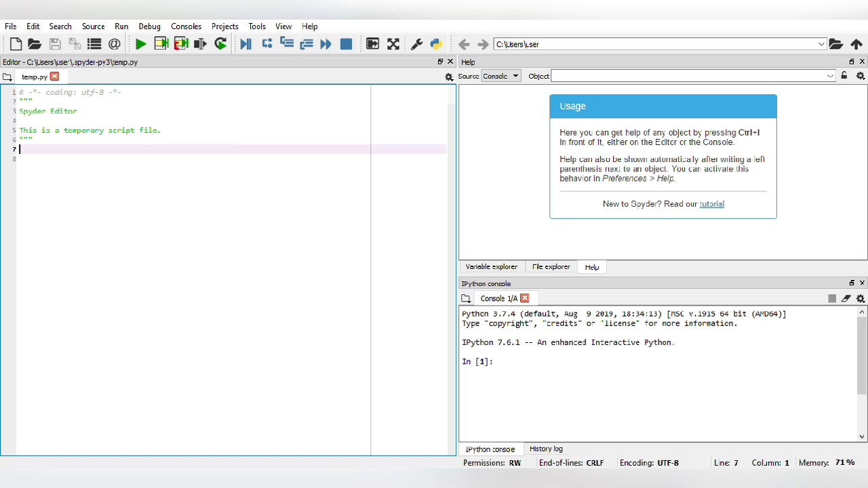Viewport: 868px width, 488px height.
Task: Stop current command in console
Action: point(832,299)
